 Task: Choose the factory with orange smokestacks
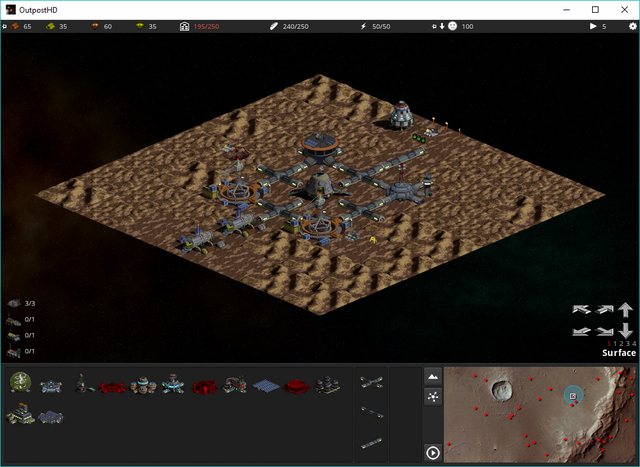point(20,414)
